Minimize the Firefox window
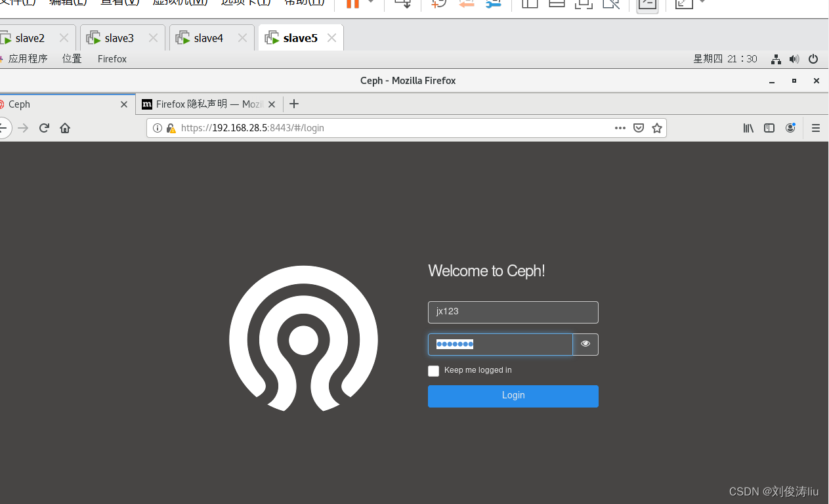829x504 pixels. [772, 81]
